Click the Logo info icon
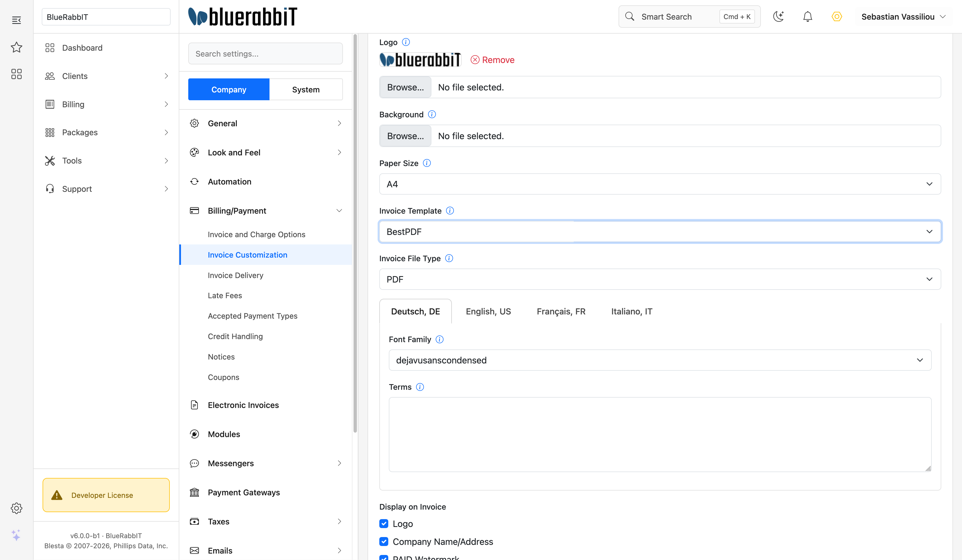 coord(406,42)
